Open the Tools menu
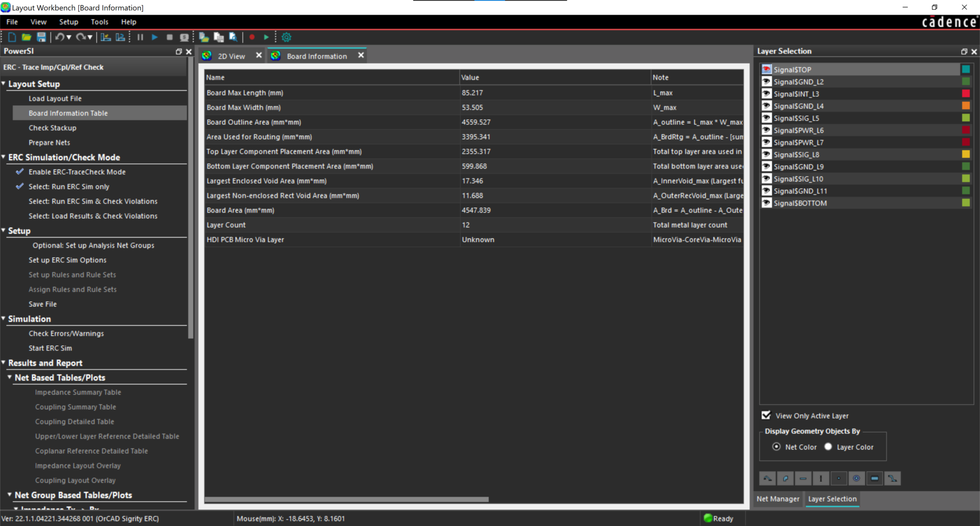Screen dimensions: 980x526 click(100, 22)
